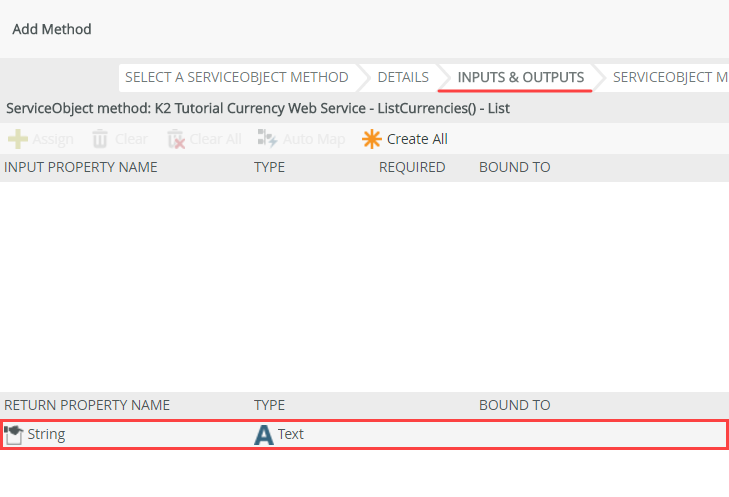Click the Bound To cell of String row

click(x=600, y=434)
